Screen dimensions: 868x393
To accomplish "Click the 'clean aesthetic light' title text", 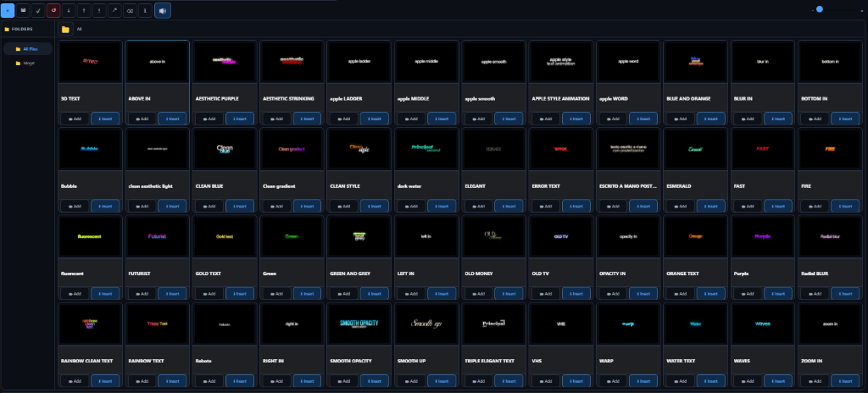I will [151, 186].
